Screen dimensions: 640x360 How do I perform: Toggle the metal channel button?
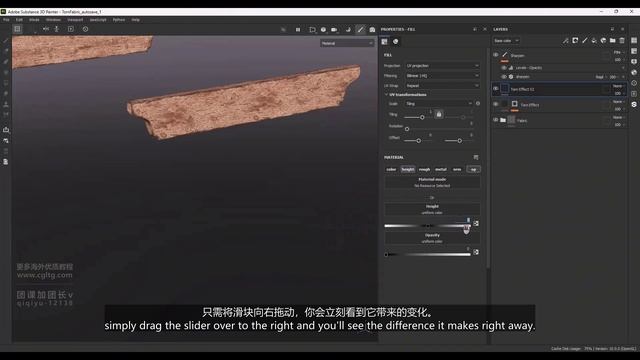[440, 169]
